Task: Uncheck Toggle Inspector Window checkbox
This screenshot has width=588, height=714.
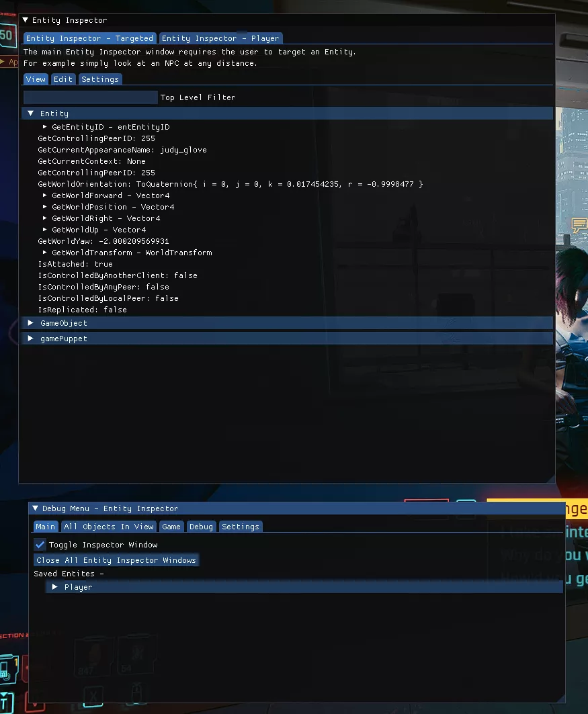Action: pyautogui.click(x=40, y=545)
